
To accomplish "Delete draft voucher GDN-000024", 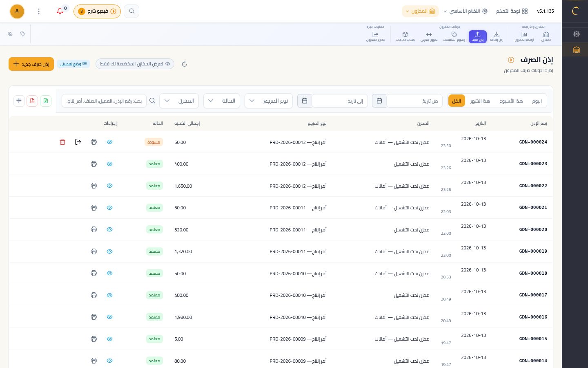I will coord(62,142).
